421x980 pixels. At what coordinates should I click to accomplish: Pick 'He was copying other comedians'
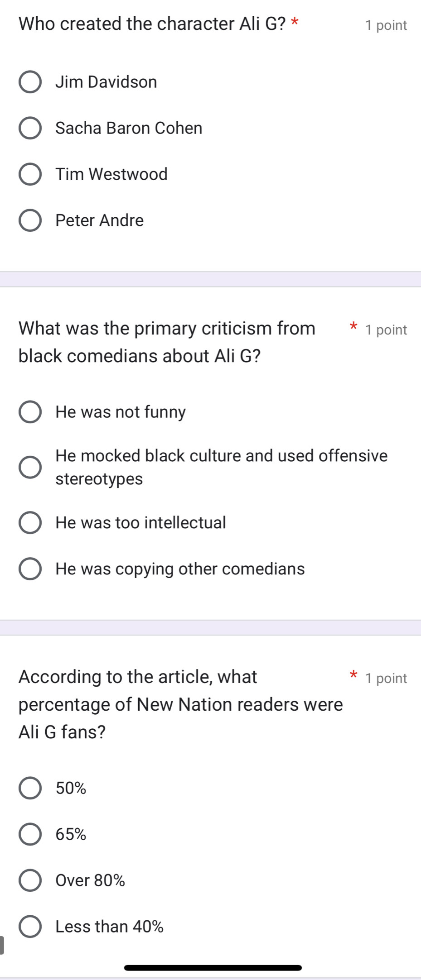[30, 569]
